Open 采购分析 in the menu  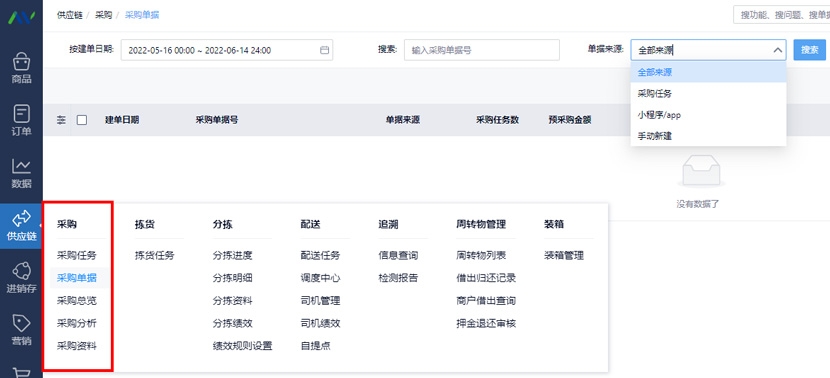click(x=77, y=323)
